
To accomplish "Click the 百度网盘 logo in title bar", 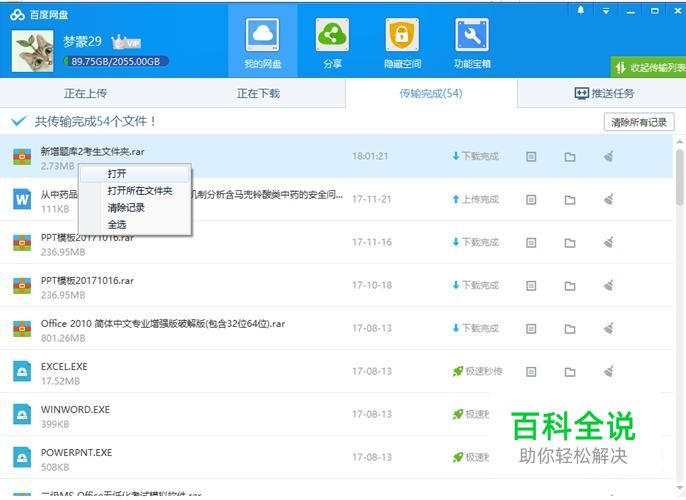I will 39,15.
